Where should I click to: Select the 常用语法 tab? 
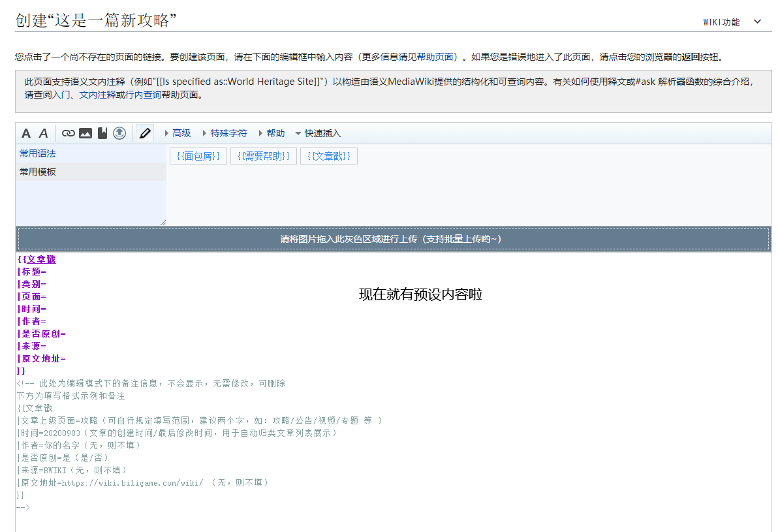click(x=38, y=154)
